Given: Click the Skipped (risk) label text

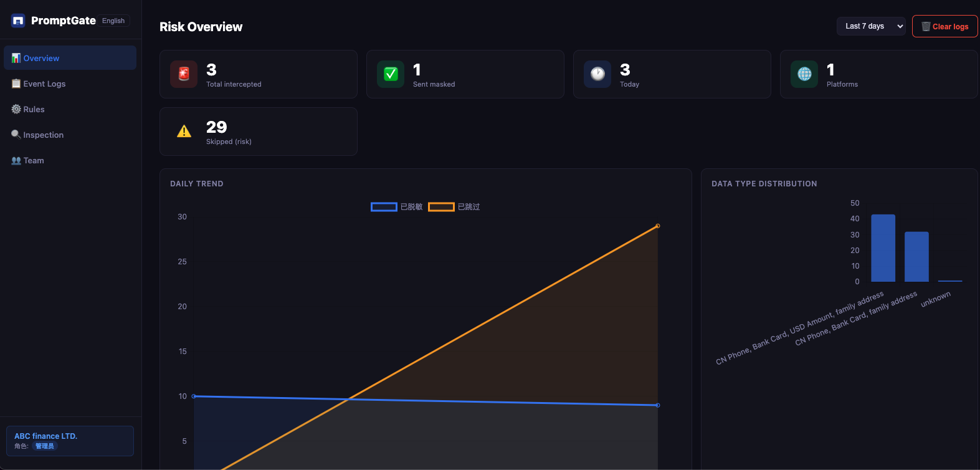Looking at the screenshot, I should point(229,141).
